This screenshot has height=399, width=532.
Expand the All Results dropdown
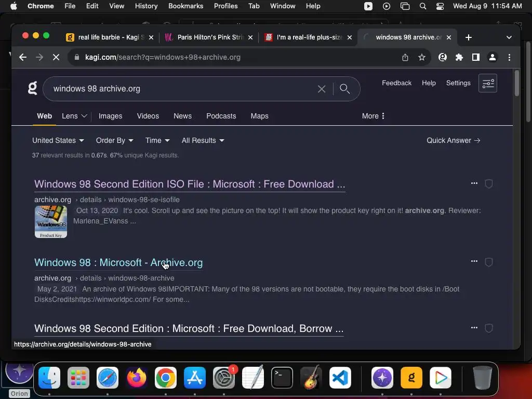point(203,140)
